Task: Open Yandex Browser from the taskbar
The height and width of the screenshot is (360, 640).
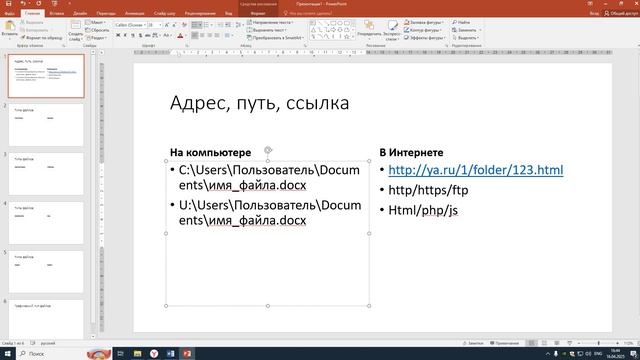Action: tap(154, 353)
